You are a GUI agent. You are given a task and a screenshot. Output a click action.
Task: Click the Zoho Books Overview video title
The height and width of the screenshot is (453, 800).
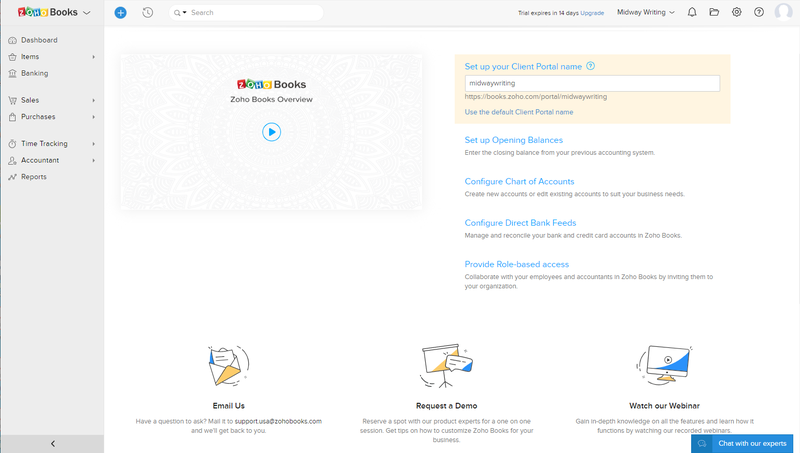pyautogui.click(x=271, y=99)
